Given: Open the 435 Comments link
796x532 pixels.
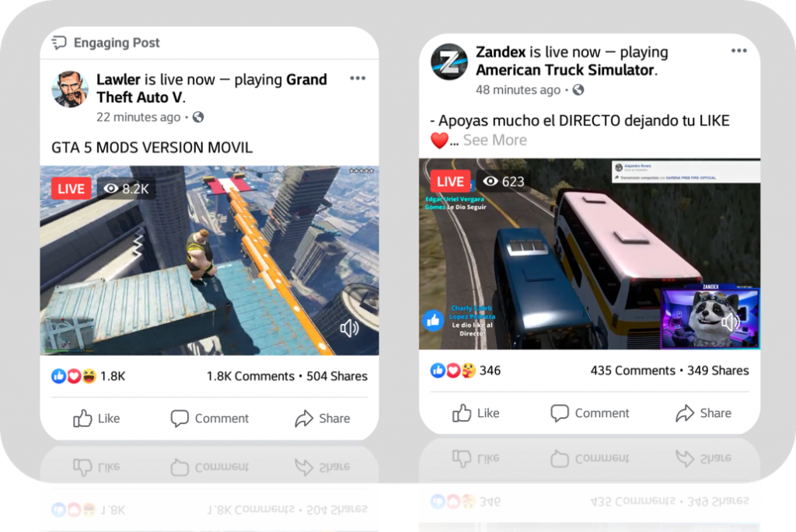Looking at the screenshot, I should [x=633, y=370].
